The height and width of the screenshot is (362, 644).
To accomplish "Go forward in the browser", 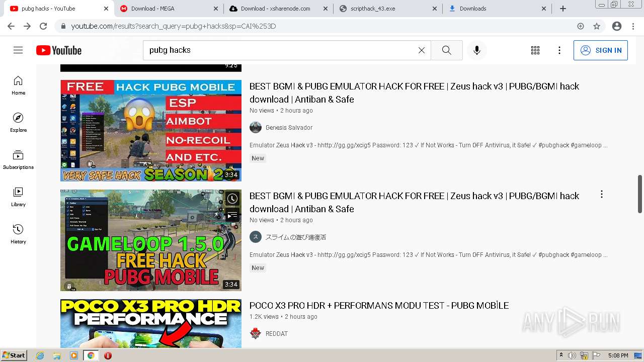I will tap(27, 26).
